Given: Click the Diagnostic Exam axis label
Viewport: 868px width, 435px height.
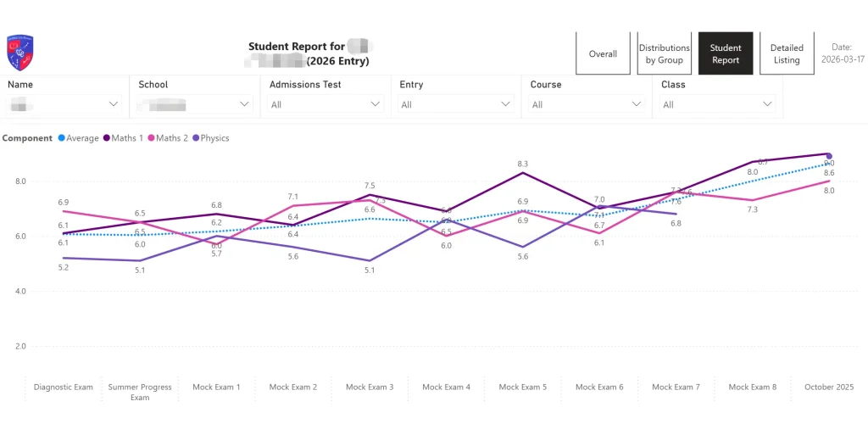Looking at the screenshot, I should pyautogui.click(x=64, y=388).
